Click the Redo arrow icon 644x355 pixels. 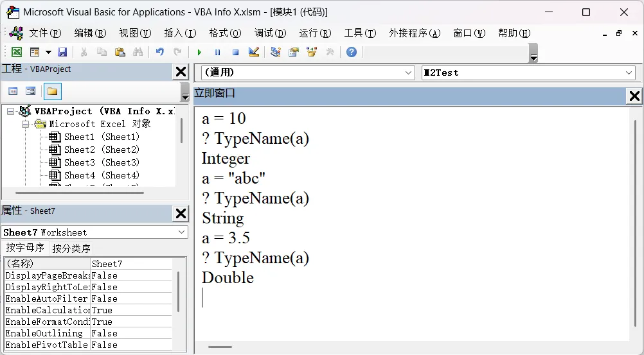coord(177,52)
